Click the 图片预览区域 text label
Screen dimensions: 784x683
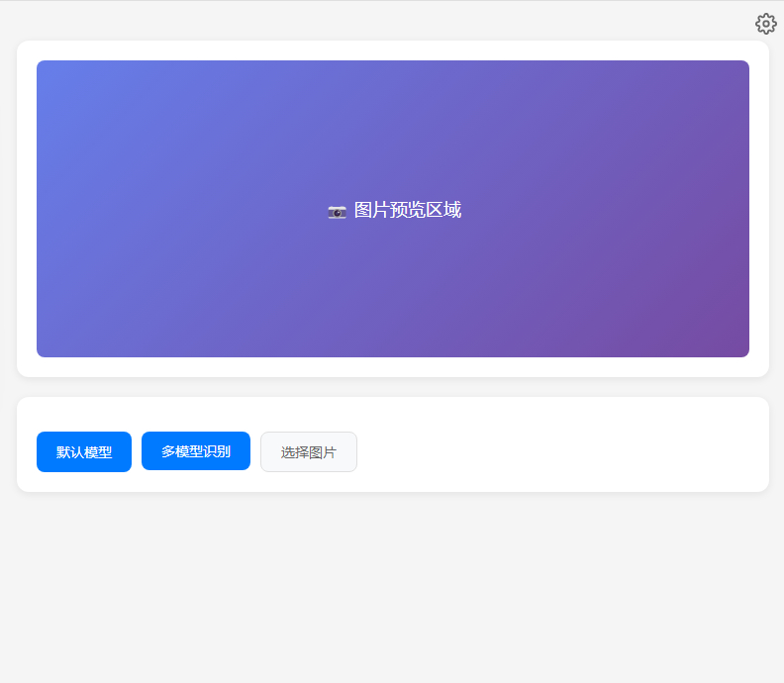407,210
